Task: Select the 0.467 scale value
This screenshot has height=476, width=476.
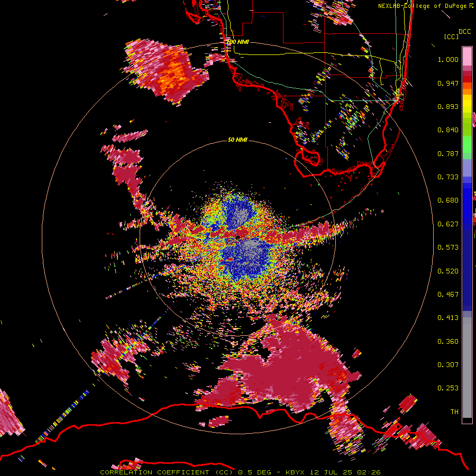Action: (448, 295)
